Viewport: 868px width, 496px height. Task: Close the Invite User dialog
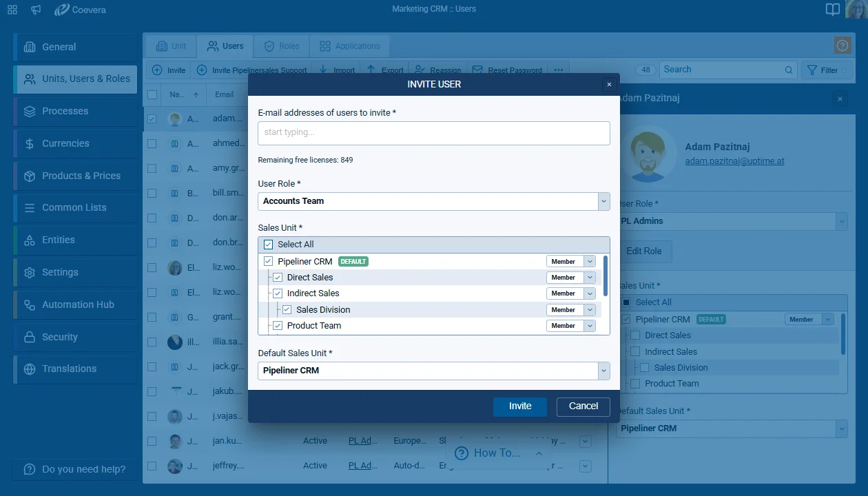[608, 84]
